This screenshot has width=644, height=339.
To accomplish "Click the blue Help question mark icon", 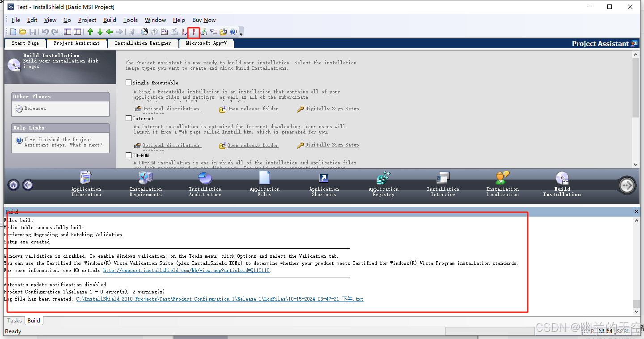I will (x=233, y=32).
